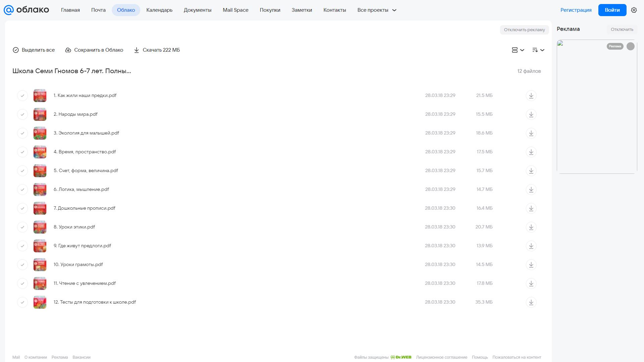Select checkbox next to 6. Логика, мышление.pdf
Image resolution: width=644 pixels, height=362 pixels.
[x=22, y=190]
